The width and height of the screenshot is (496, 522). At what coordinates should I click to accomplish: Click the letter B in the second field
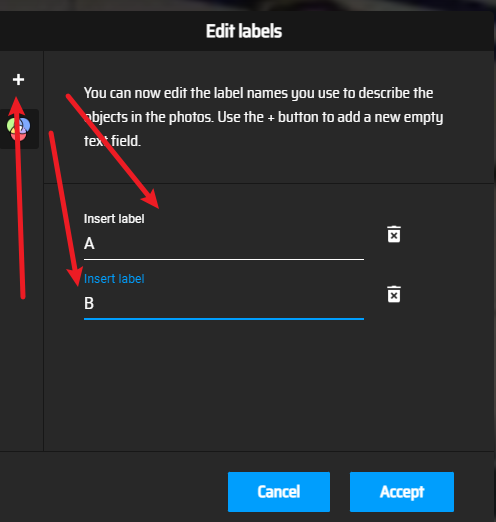point(89,304)
